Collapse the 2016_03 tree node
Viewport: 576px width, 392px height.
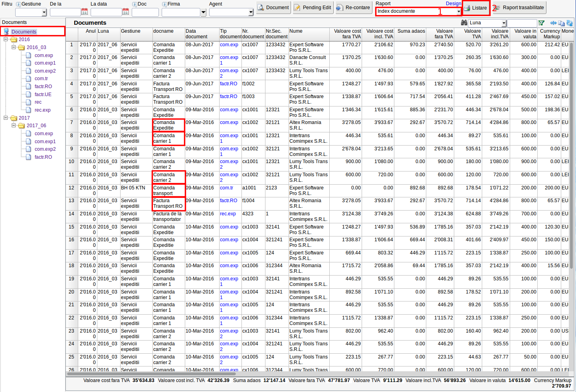click(14, 47)
